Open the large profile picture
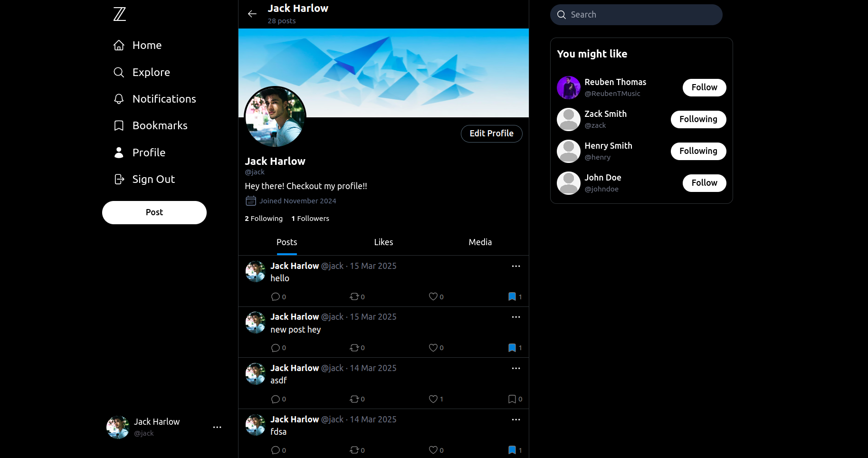 [275, 117]
